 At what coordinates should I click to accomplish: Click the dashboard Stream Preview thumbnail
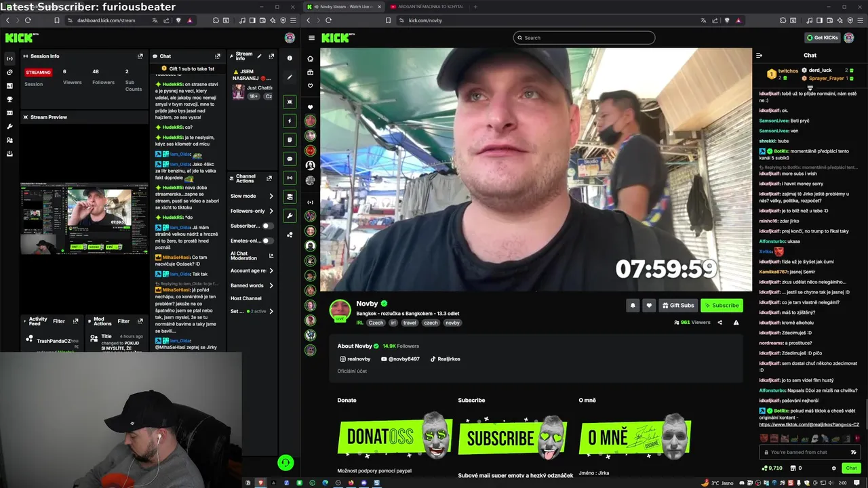click(84, 219)
